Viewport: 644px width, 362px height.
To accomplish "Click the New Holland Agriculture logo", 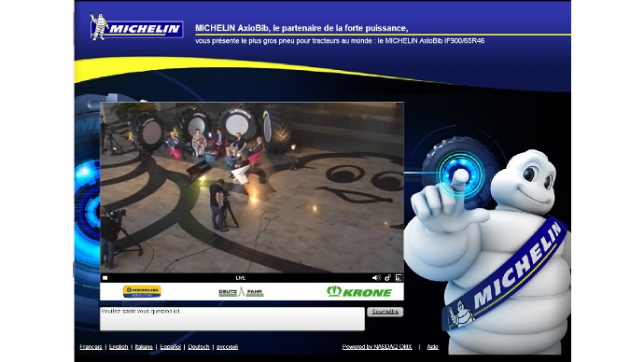I will click(x=142, y=291).
